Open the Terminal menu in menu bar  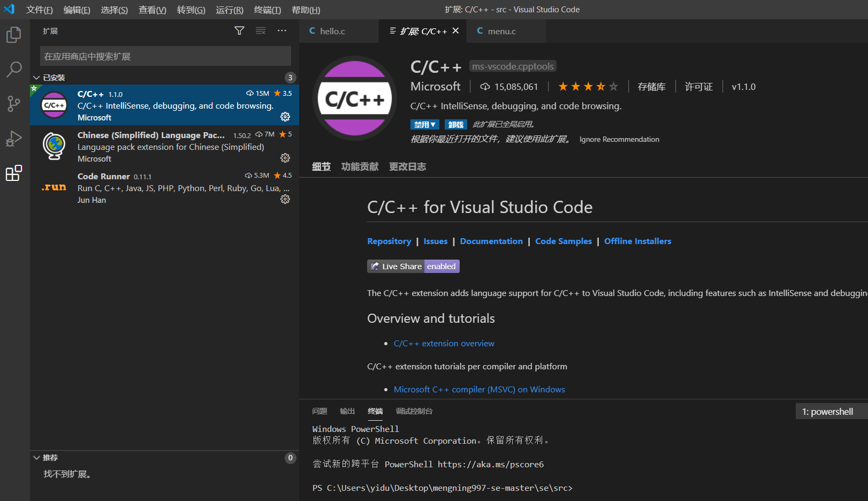tap(267, 10)
